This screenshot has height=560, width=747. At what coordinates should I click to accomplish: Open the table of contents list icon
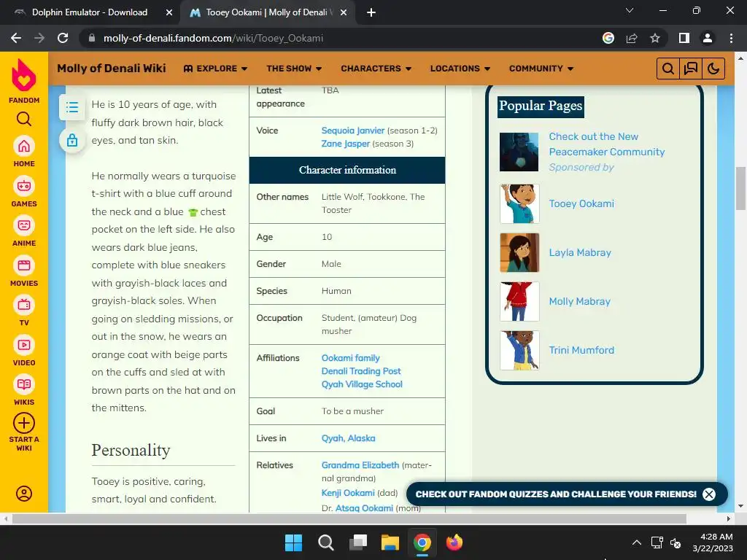(x=72, y=107)
